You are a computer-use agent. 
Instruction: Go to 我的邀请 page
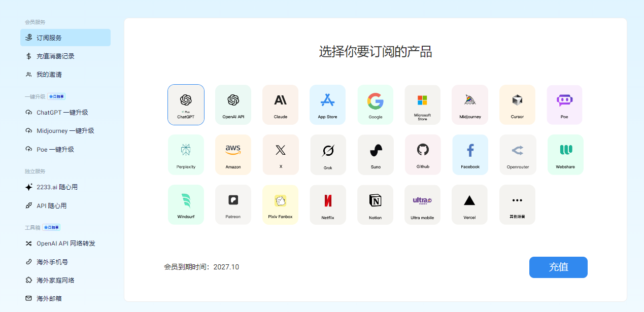tap(65, 75)
